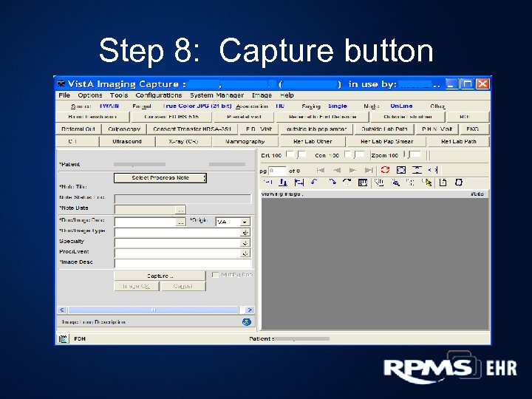Expand the Specialty dropdown arrow

245,243
